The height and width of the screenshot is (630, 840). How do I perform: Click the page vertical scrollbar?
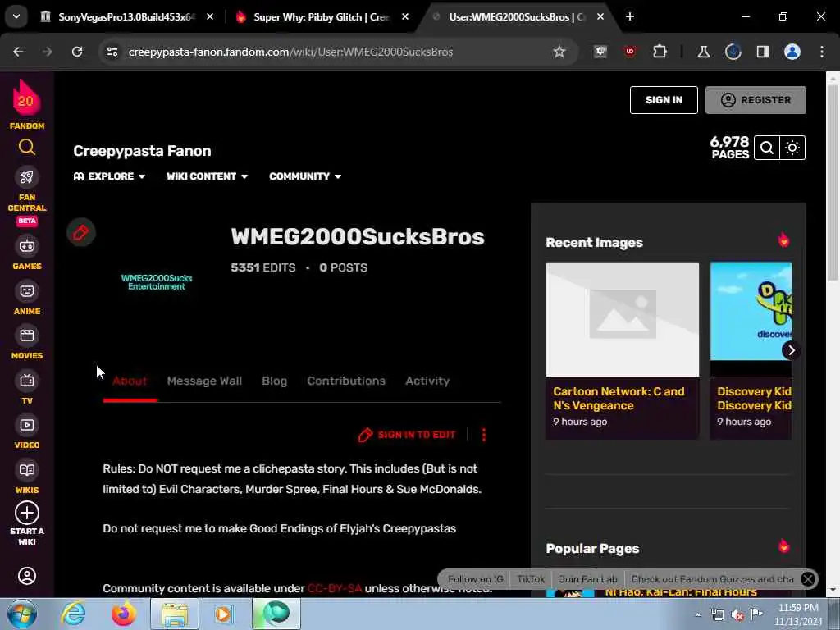point(833,182)
